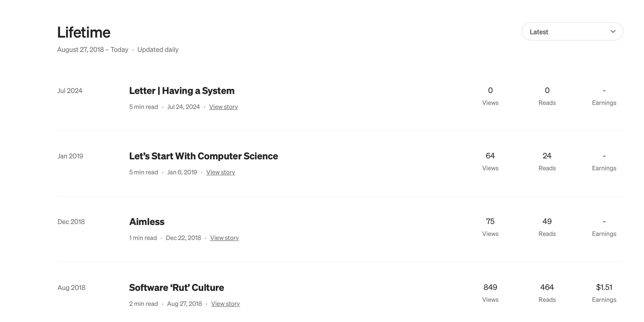This screenshot has height=322, width=644.
Task: Click the 49 Reads figure
Action: [547, 221]
